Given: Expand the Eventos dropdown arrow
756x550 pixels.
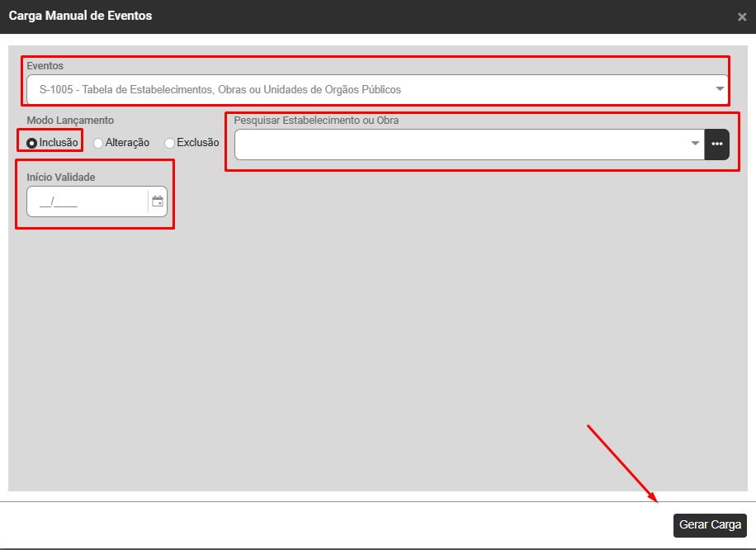Looking at the screenshot, I should pyautogui.click(x=719, y=89).
